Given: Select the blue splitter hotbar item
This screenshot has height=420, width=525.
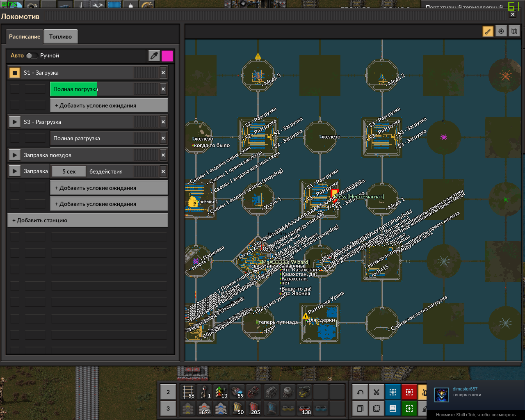Looking at the screenshot, I should (x=321, y=409).
